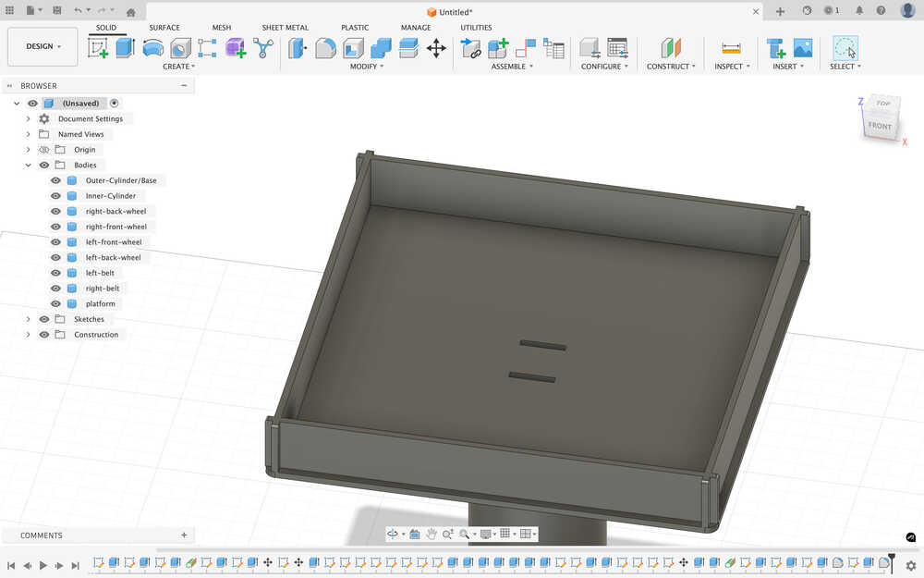Click the Select tool icon

845,48
